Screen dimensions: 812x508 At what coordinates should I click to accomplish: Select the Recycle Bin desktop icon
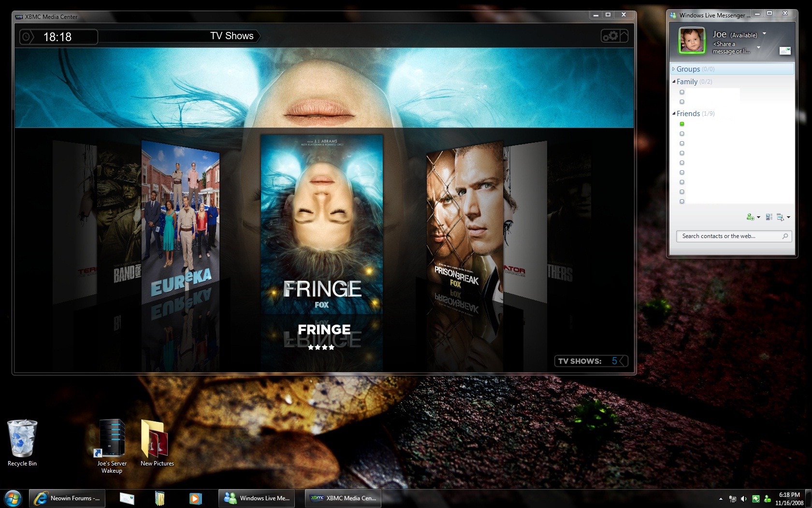(22, 444)
